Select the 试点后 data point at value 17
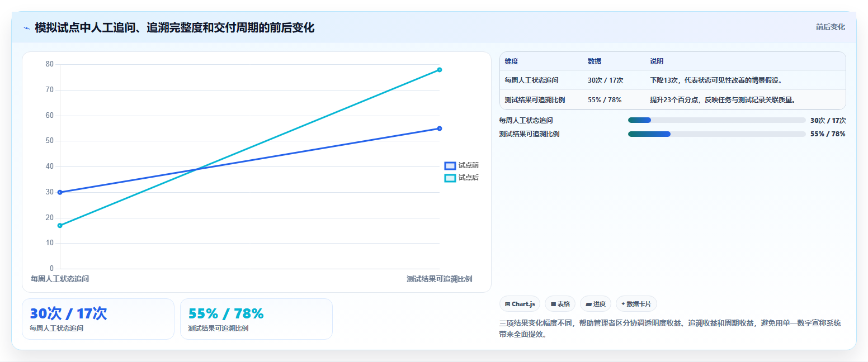The height and width of the screenshot is (362, 868). pos(60,226)
